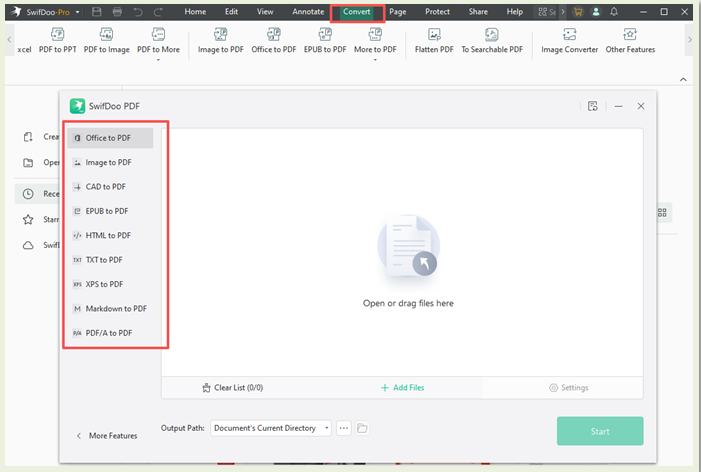Open the Help tab
This screenshot has width=701, height=472.
click(x=515, y=12)
